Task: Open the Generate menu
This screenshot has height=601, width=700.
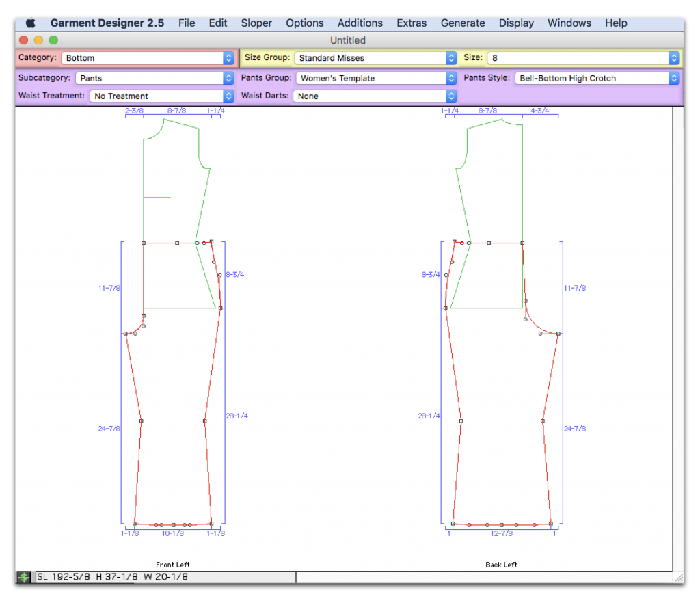Action: 463,23
